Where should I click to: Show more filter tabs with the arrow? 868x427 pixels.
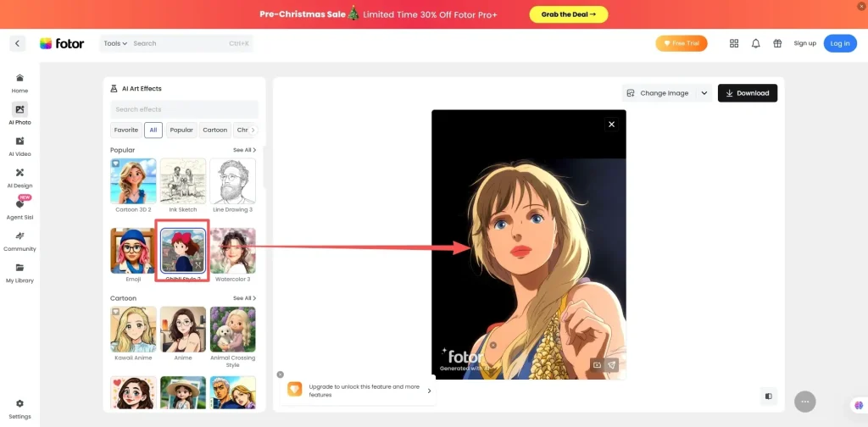coord(253,130)
